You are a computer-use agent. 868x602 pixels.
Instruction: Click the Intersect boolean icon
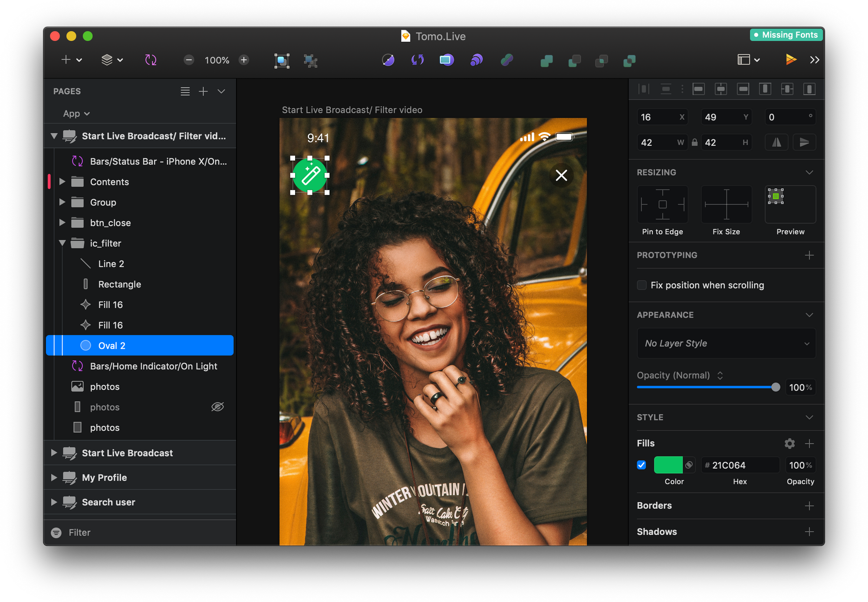602,61
